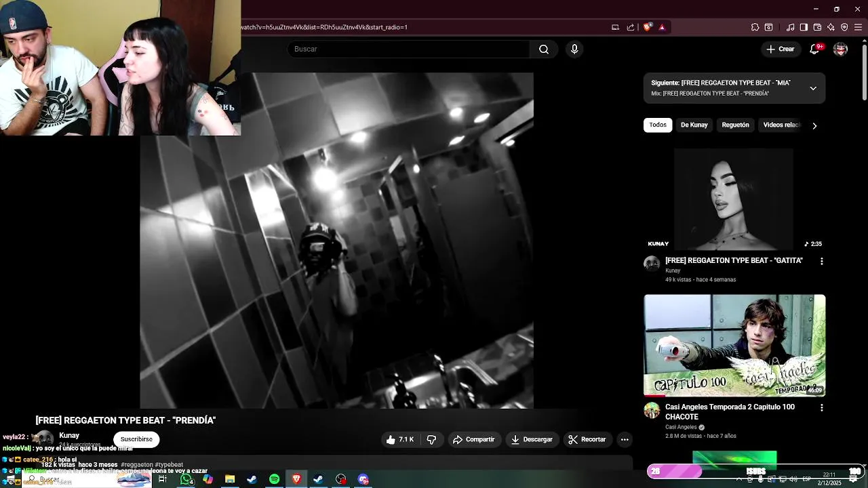Image resolution: width=868 pixels, height=488 pixels.
Task: Open the Casi Angeles Capitulo 100 thumbnail
Action: coord(734,345)
